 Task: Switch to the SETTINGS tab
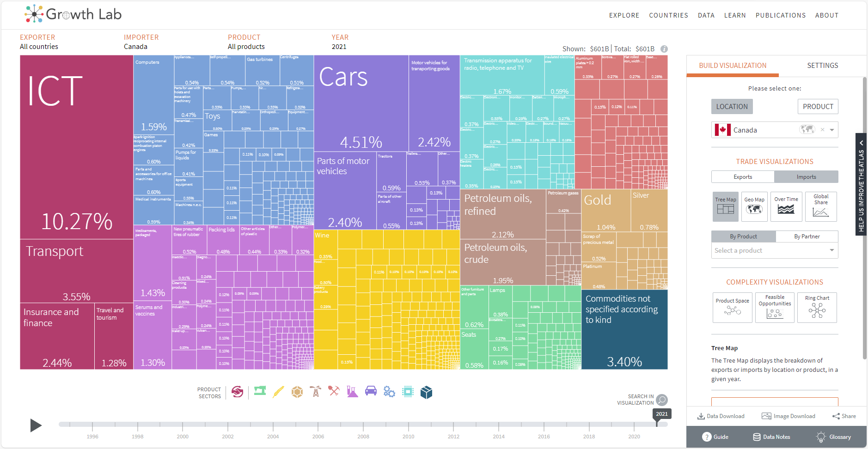click(x=822, y=66)
